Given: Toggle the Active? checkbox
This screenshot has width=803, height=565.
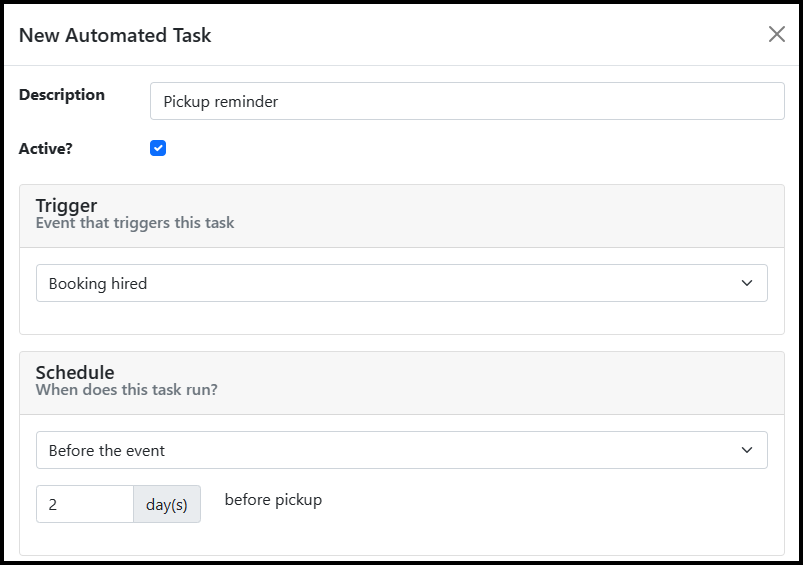Looking at the screenshot, I should [158, 148].
